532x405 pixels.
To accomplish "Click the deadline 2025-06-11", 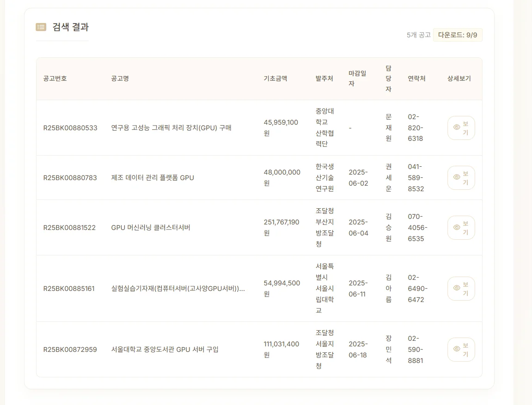I will [x=358, y=289].
